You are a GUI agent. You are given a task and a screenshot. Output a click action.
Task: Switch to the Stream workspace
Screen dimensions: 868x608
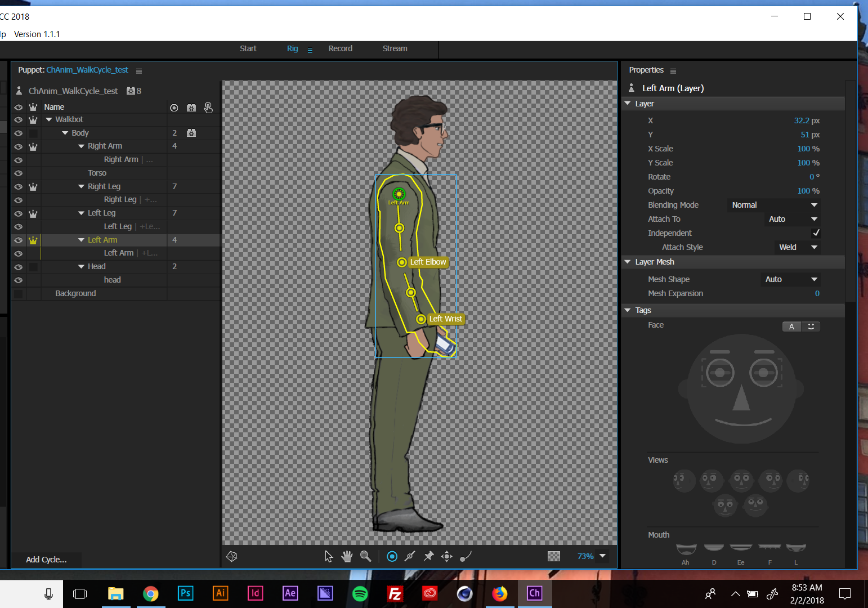395,49
